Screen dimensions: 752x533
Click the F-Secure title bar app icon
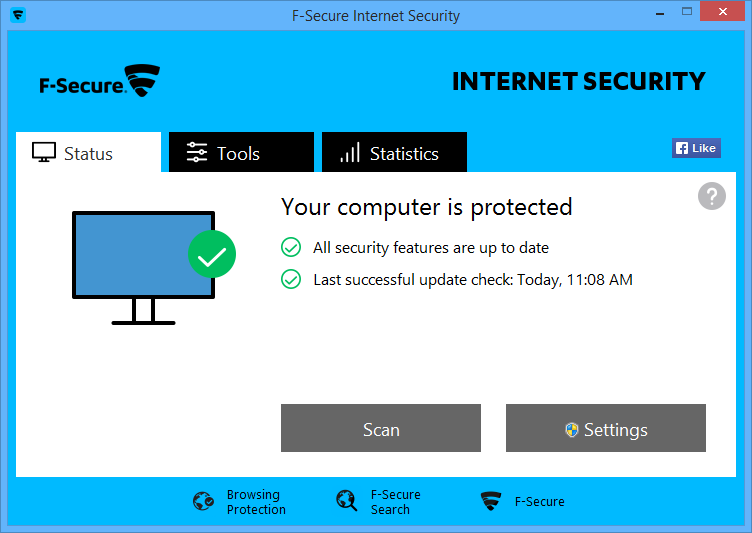[x=18, y=15]
